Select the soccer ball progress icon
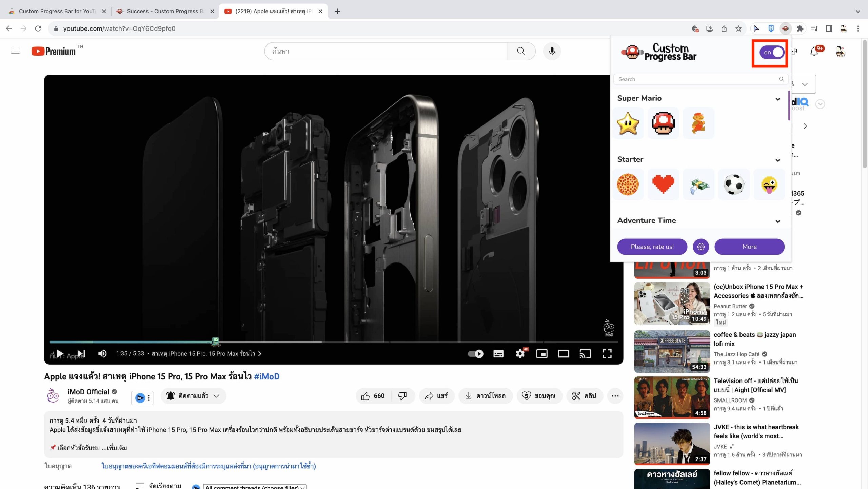 734,184
